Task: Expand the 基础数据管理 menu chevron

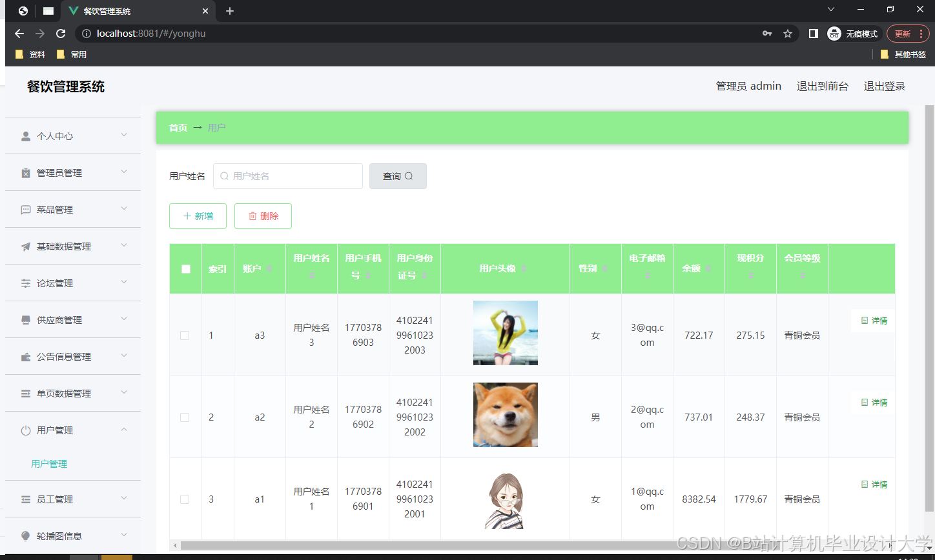Action: coord(124,245)
